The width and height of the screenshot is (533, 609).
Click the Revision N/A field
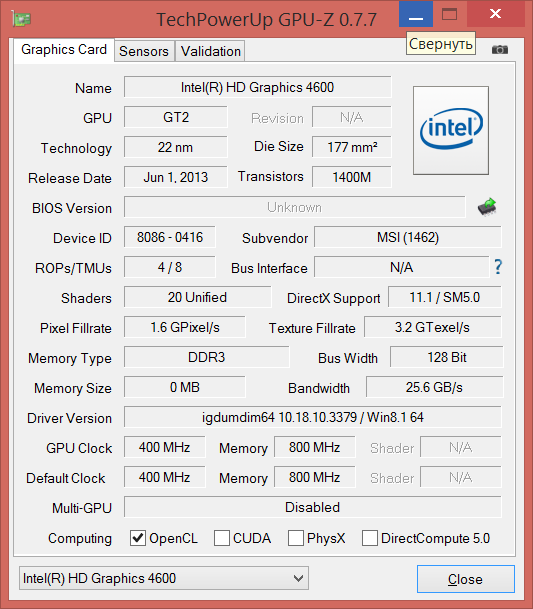click(352, 117)
